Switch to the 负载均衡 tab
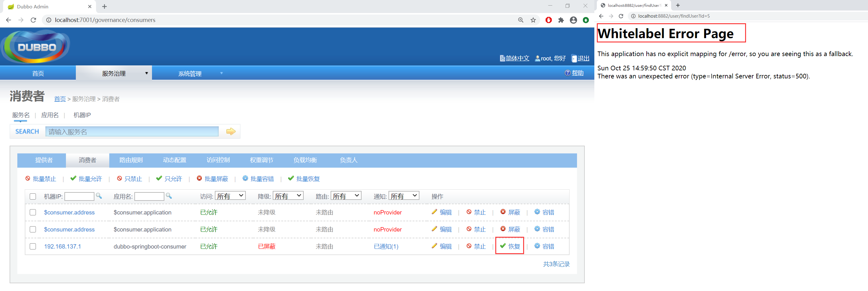The image size is (868, 291). 305,160
